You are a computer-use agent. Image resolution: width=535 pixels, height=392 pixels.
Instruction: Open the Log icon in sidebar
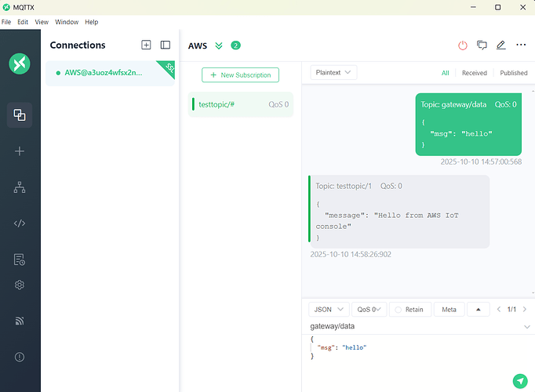(20, 260)
